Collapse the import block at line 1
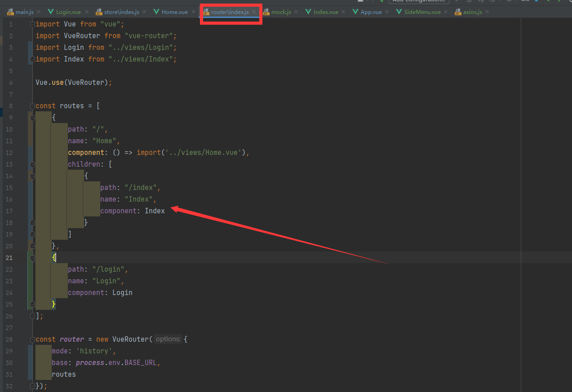The width and height of the screenshot is (572, 392). (x=32, y=24)
